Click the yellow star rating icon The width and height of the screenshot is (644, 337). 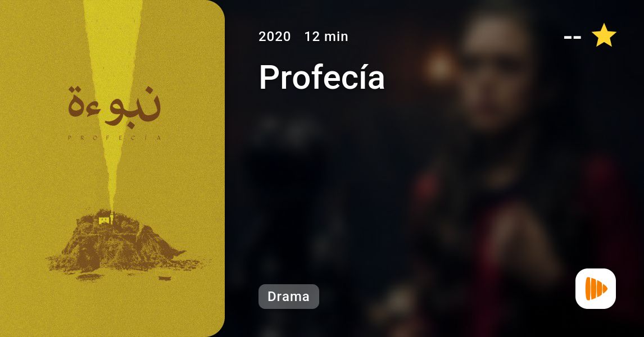click(x=604, y=36)
